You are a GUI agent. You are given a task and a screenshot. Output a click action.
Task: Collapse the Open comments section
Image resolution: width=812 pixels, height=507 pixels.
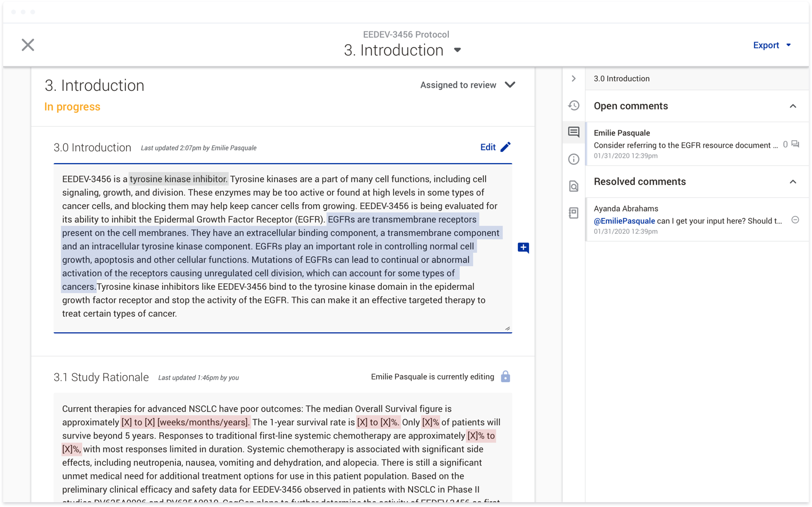pos(793,106)
